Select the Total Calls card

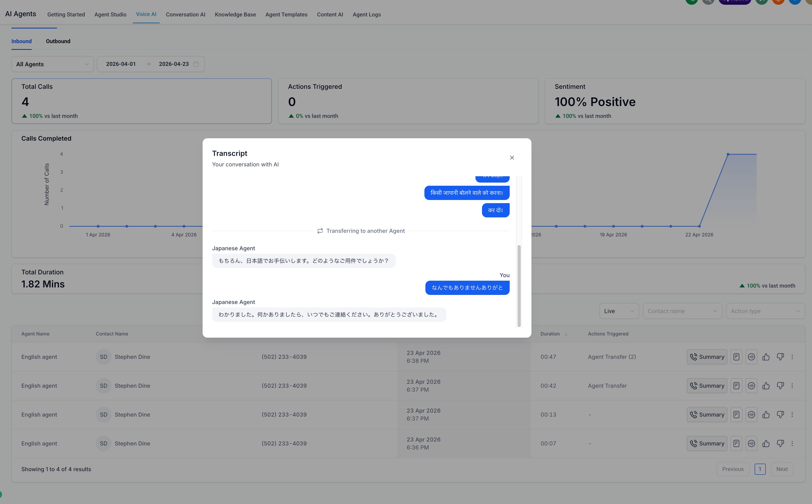coord(142,101)
